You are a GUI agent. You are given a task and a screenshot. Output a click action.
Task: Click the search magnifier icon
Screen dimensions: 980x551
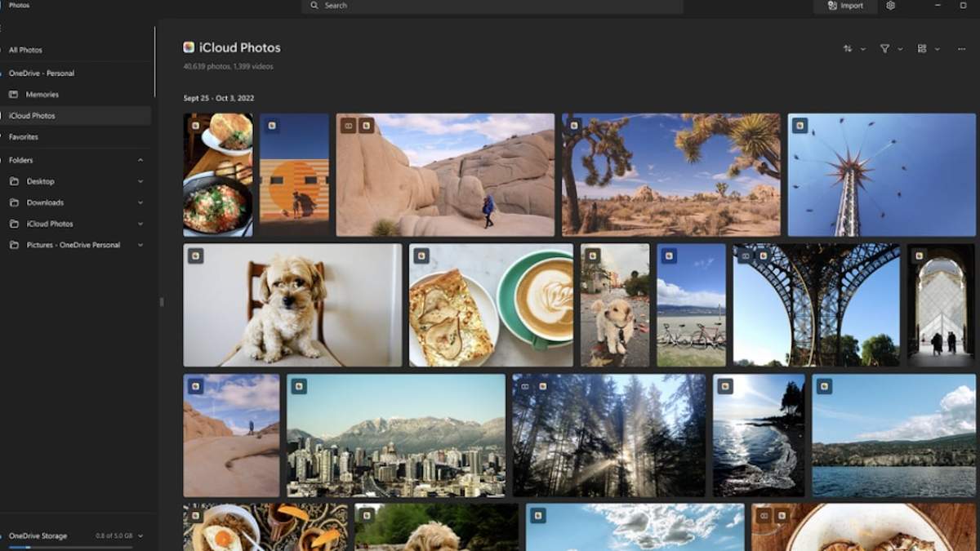click(314, 6)
